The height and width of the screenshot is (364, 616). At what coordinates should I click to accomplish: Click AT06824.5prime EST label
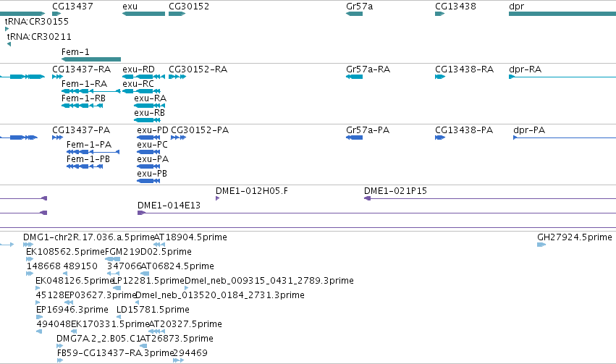[x=177, y=266]
